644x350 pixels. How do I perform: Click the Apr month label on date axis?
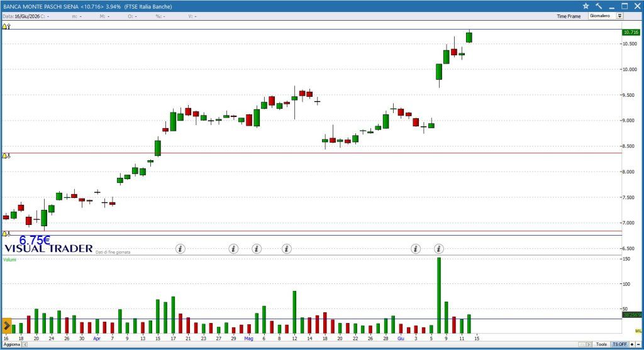(x=96, y=339)
